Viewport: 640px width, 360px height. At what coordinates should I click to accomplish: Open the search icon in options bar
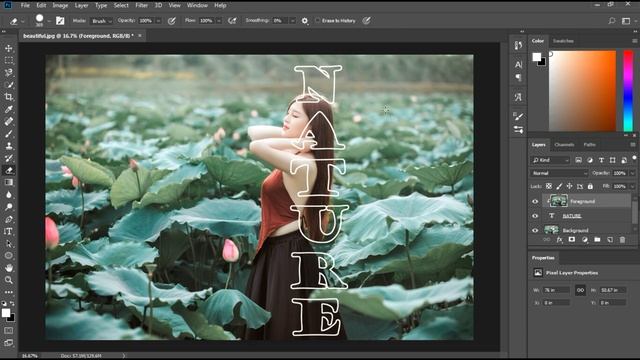[x=611, y=21]
